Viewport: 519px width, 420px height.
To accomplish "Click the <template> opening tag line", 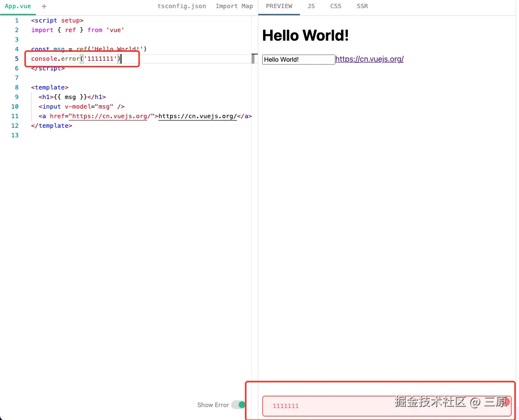I will tap(50, 88).
